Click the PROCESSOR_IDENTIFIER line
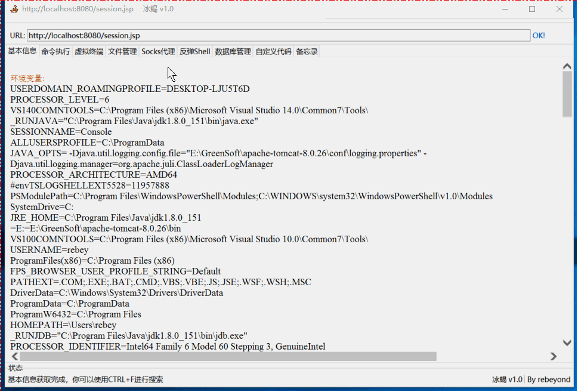The height and width of the screenshot is (392, 578). (x=168, y=346)
